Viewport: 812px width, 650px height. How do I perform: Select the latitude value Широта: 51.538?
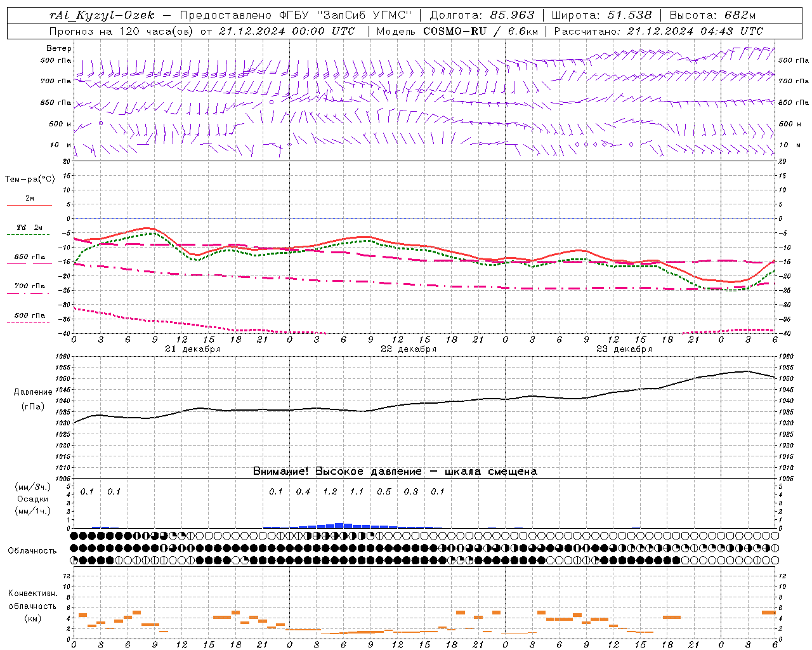point(601,16)
